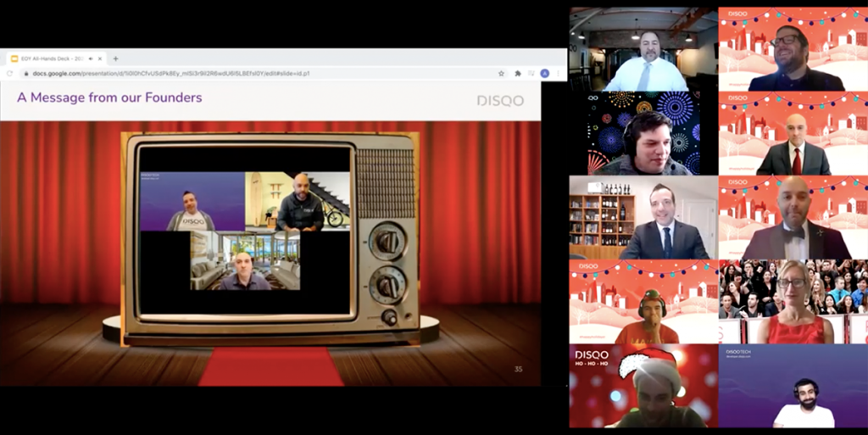Screen dimensions: 868x435
Task: Select the bald man wearing bow tie tile
Action: coord(793,217)
